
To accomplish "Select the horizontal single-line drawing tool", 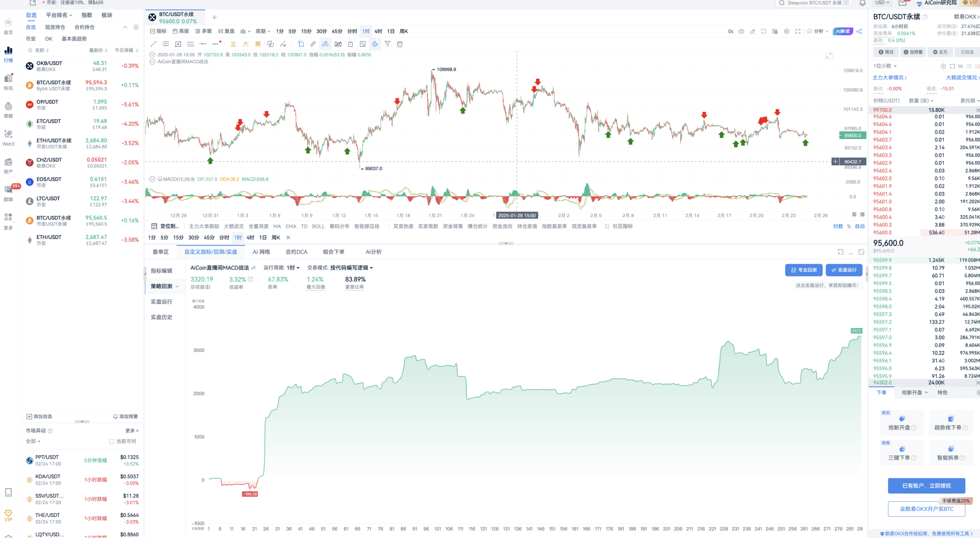I will click(203, 44).
